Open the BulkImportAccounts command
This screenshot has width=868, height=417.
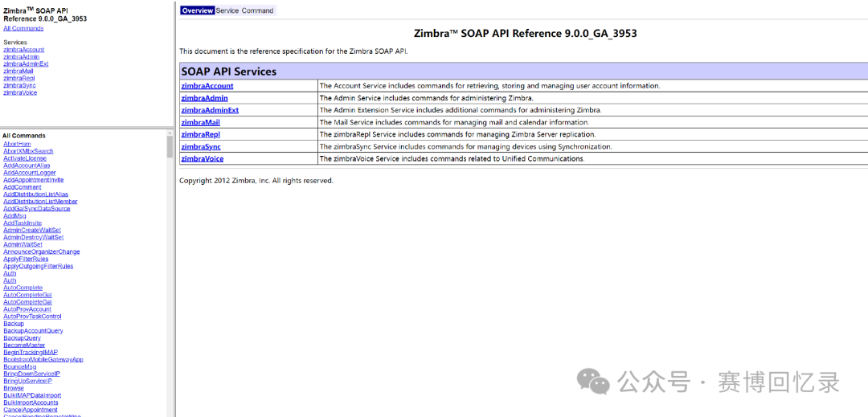(31, 403)
